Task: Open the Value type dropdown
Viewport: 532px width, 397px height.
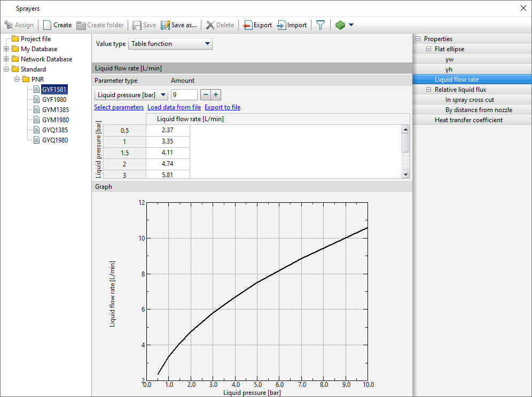Action: (x=170, y=44)
